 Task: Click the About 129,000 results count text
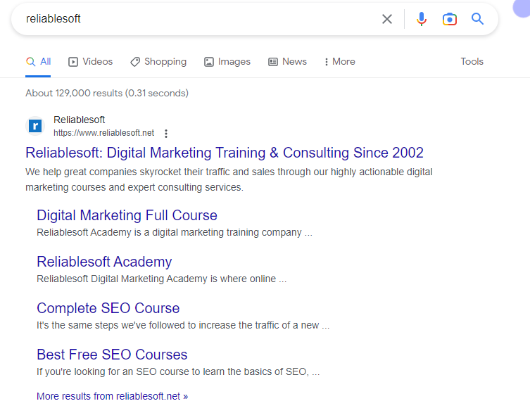point(107,94)
